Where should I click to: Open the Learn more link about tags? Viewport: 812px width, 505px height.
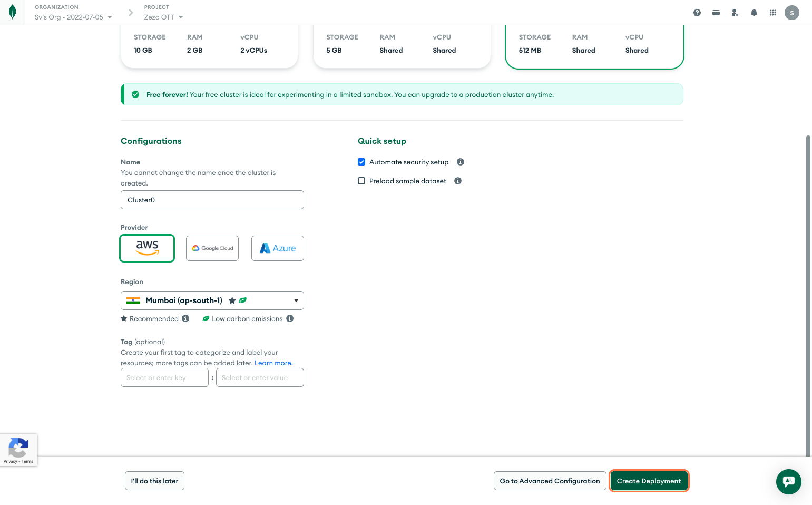(272, 363)
